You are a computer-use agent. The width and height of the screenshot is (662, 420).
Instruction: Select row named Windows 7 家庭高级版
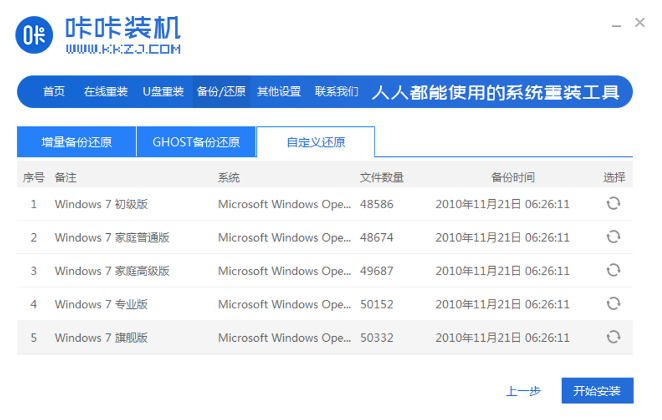[325, 271]
